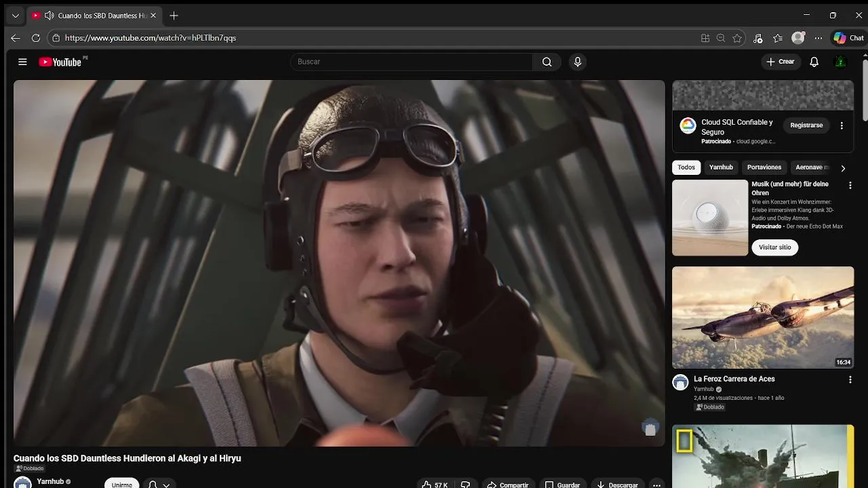The width and height of the screenshot is (868, 488).
Task: Click Registrarse on Cloud SQL ad
Action: [806, 125]
